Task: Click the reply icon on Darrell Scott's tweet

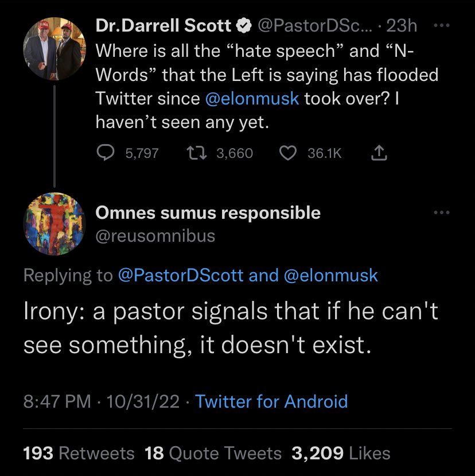Action: (x=105, y=153)
